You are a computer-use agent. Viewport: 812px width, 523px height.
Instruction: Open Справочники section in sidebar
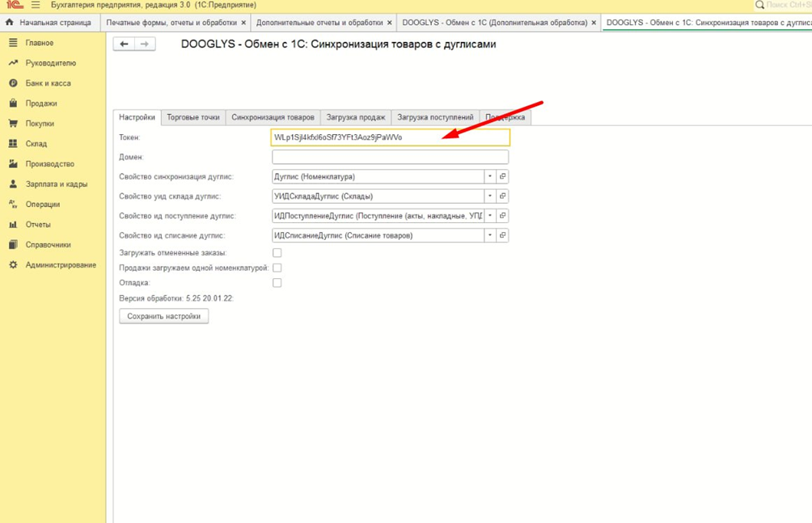coord(49,245)
